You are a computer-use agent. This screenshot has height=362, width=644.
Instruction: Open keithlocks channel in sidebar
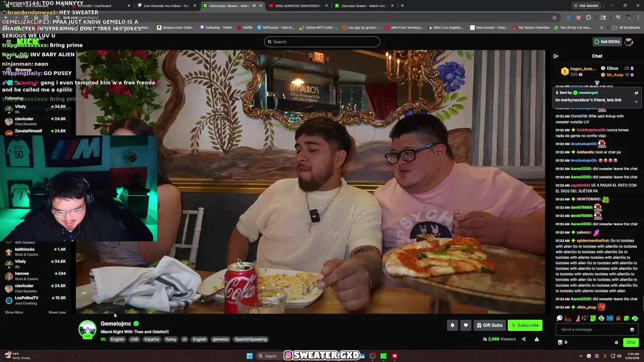35,252
